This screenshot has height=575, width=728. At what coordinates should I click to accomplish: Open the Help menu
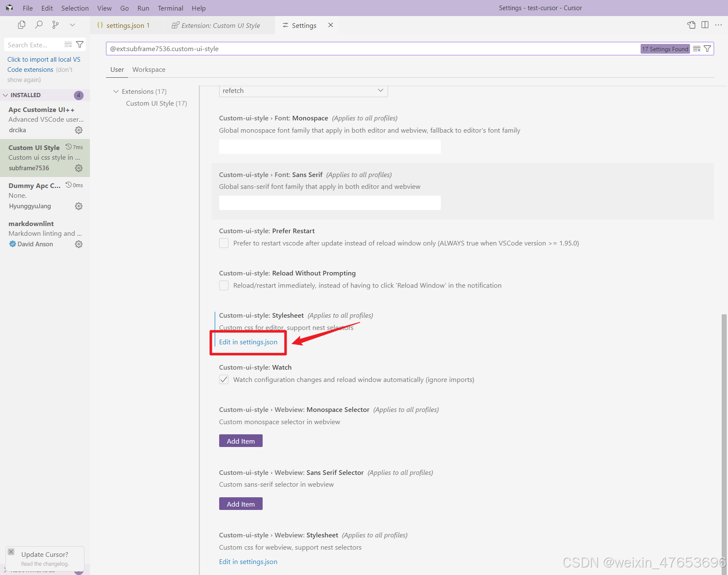point(198,8)
